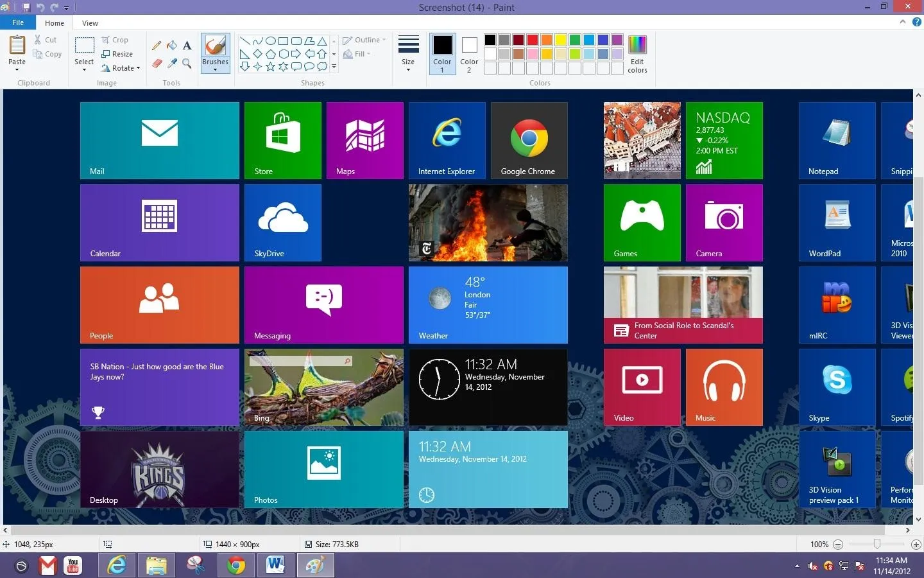This screenshot has height=578, width=924.
Task: Click the Save icon in the title bar
Action: [26, 8]
